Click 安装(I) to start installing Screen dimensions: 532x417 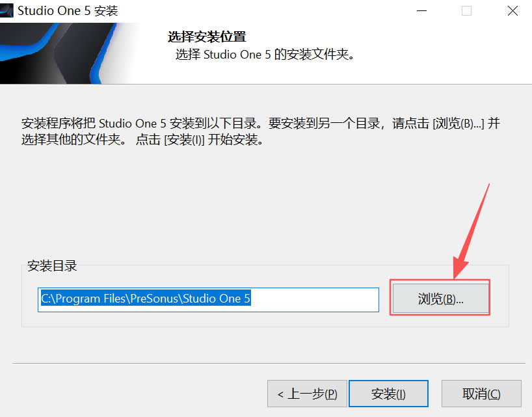[388, 394]
